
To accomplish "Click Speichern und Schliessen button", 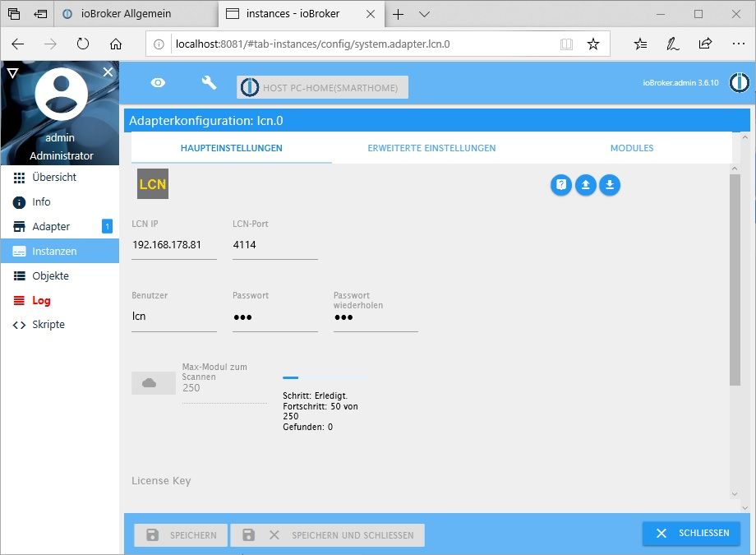I will coord(328,534).
